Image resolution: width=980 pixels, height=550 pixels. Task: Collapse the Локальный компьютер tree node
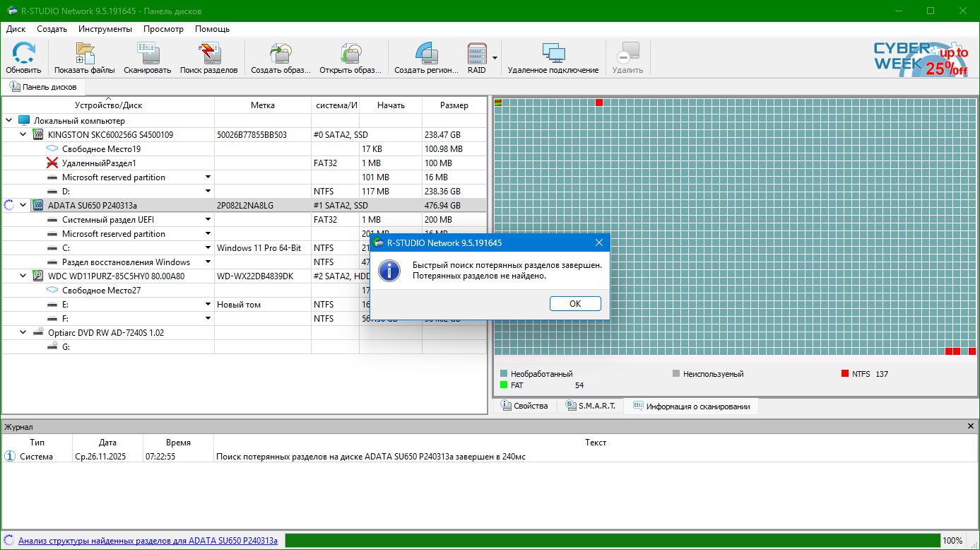(8, 121)
